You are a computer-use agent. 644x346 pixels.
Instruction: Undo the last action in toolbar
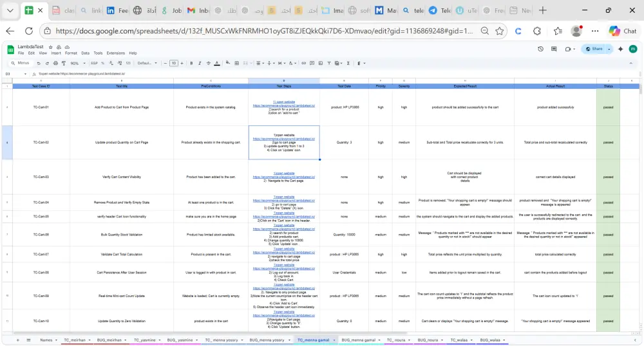tap(39, 63)
